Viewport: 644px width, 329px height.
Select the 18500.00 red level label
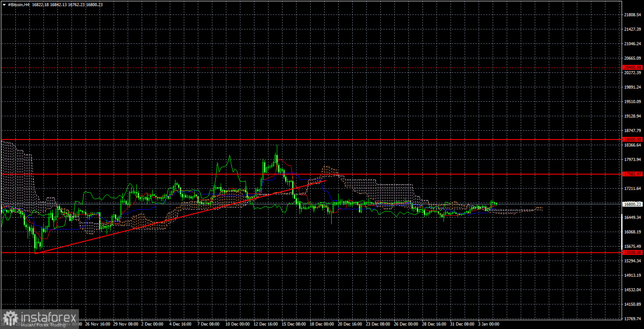click(633, 139)
